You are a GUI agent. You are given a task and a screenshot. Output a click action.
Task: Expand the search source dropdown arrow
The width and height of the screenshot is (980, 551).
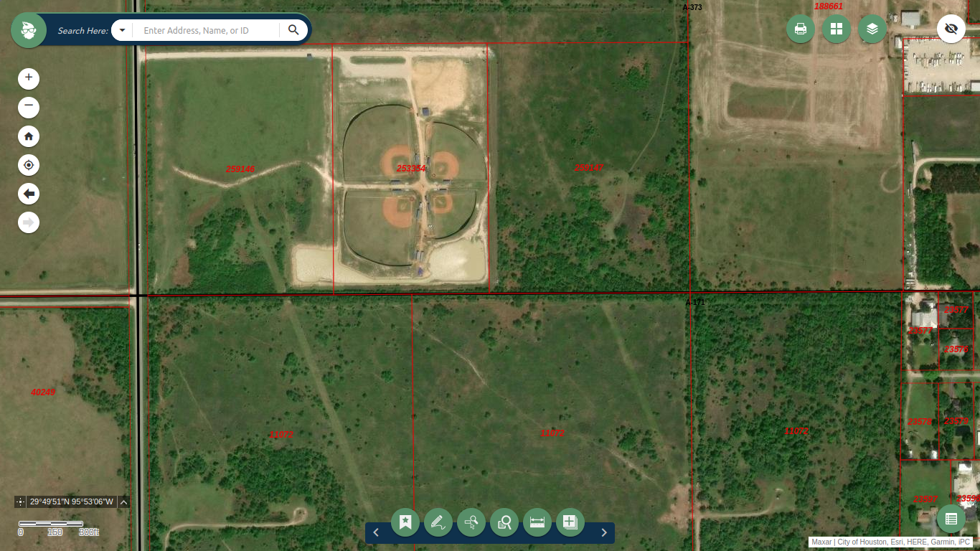pyautogui.click(x=123, y=30)
